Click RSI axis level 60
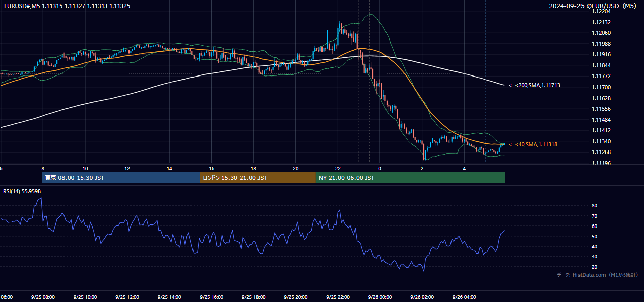Viewport: 644px width, 302px height. (595, 226)
